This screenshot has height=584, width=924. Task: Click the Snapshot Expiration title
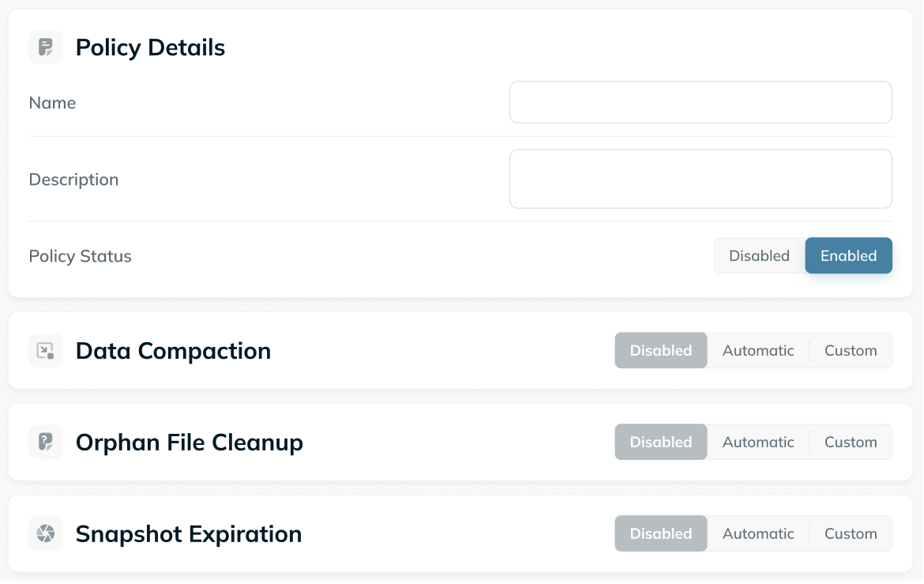(x=188, y=533)
